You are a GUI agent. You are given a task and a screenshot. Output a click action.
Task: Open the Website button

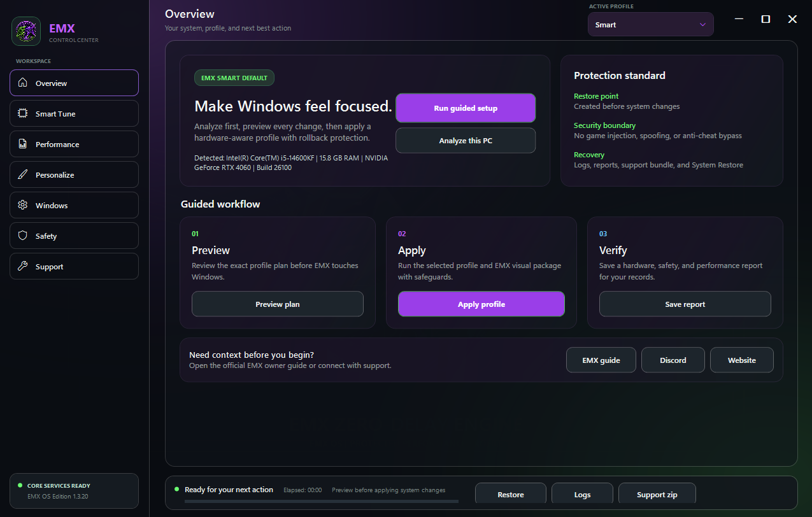pyautogui.click(x=742, y=360)
